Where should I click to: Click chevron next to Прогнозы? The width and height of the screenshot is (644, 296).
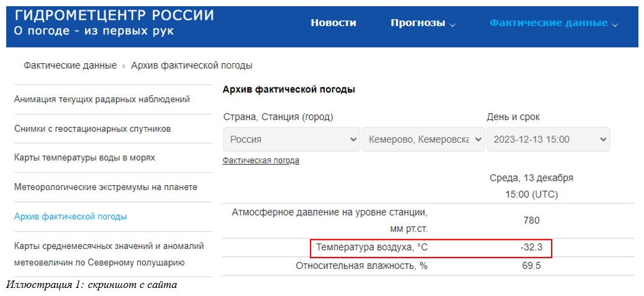tap(452, 25)
